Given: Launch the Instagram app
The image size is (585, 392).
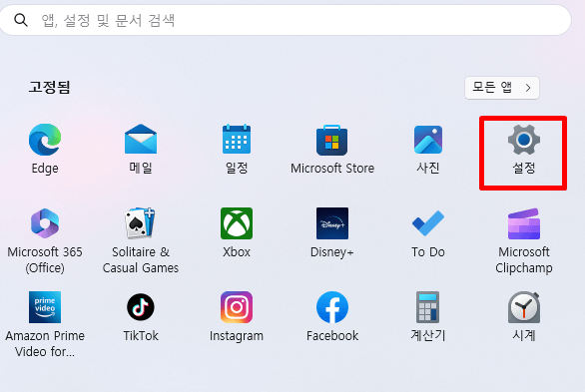Looking at the screenshot, I should 237,307.
